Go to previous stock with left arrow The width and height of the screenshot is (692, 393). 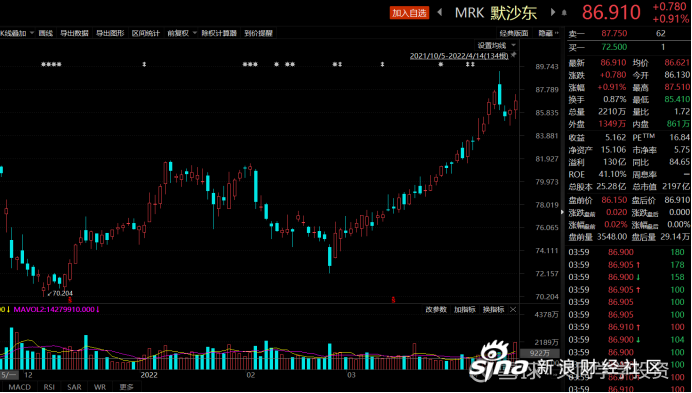(x=440, y=12)
